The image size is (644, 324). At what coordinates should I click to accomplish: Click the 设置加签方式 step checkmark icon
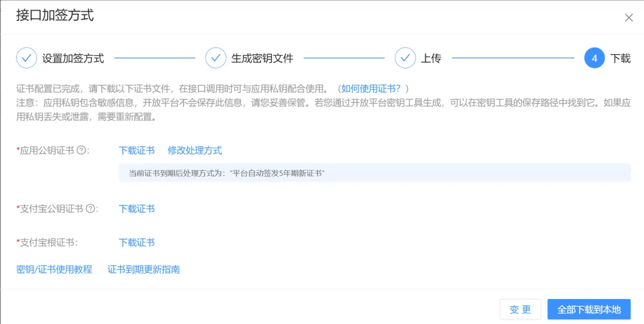(26, 58)
